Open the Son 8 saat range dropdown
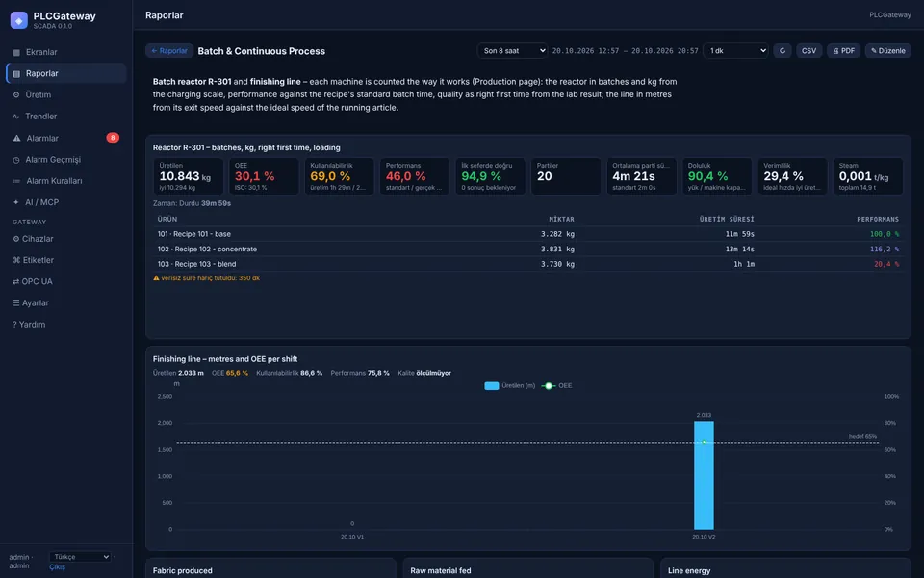The height and width of the screenshot is (578, 924). tap(512, 51)
